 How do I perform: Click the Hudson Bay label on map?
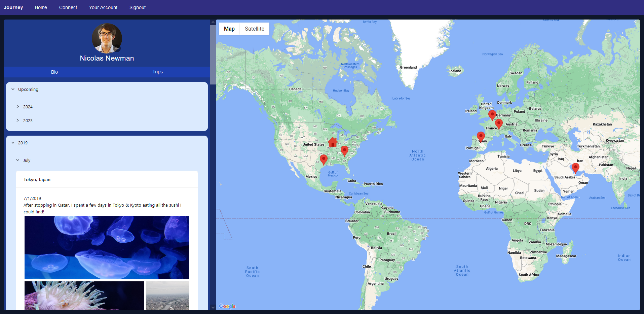(x=341, y=91)
